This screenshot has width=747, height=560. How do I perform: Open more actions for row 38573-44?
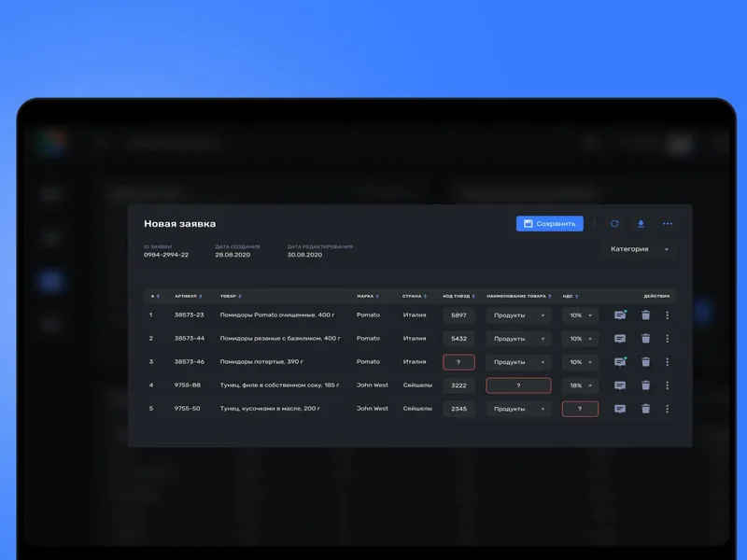[667, 339]
